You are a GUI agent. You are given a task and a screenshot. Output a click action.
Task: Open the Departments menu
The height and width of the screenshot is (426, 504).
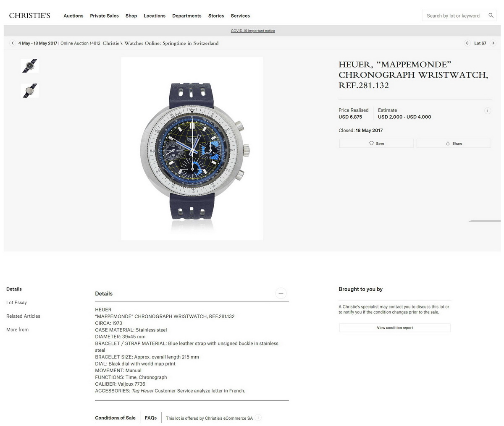(x=187, y=16)
